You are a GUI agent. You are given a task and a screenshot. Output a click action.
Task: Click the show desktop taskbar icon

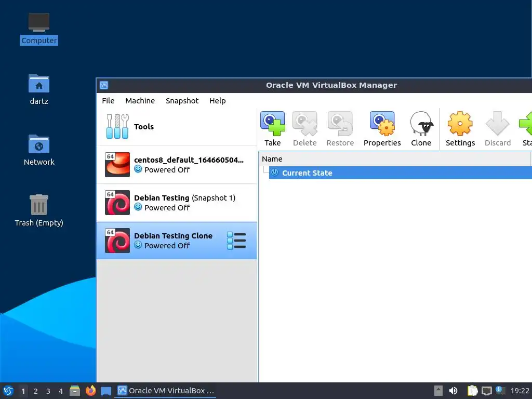[106, 391]
